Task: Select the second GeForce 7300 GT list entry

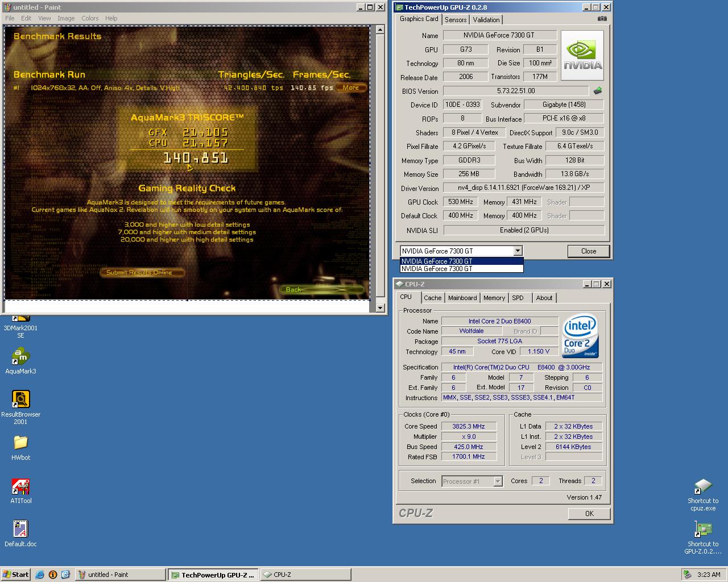Action: coord(461,269)
